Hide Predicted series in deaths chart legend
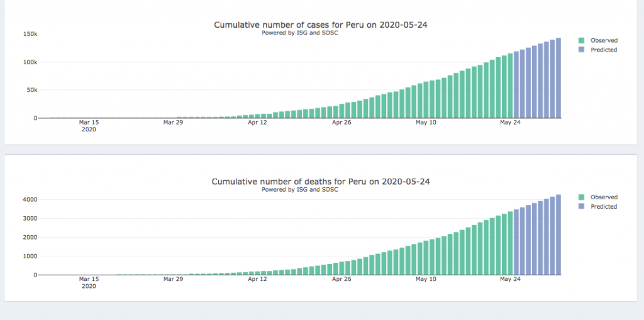 pyautogui.click(x=604, y=206)
